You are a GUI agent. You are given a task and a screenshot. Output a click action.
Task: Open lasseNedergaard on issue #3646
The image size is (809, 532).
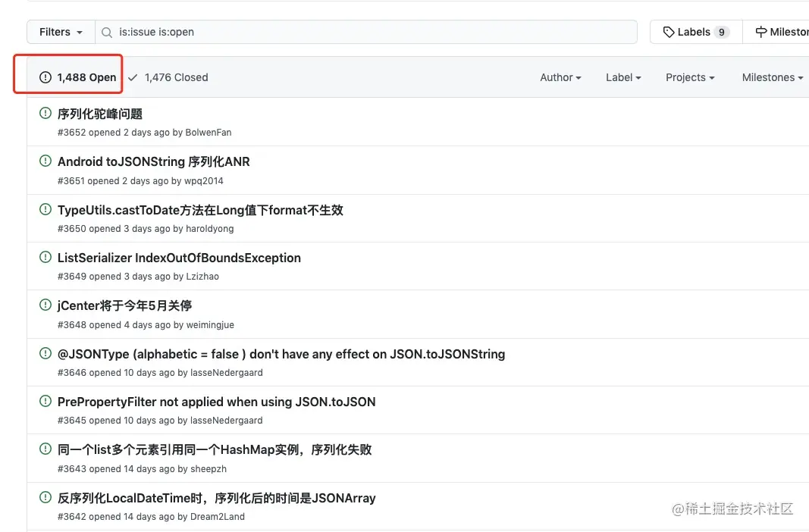[227, 373]
